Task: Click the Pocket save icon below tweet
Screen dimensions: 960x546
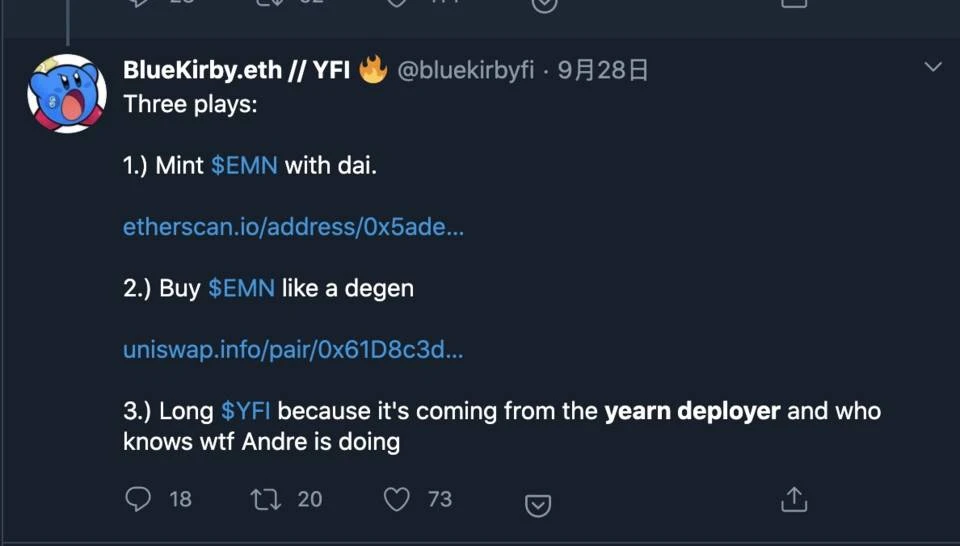Action: pos(538,505)
